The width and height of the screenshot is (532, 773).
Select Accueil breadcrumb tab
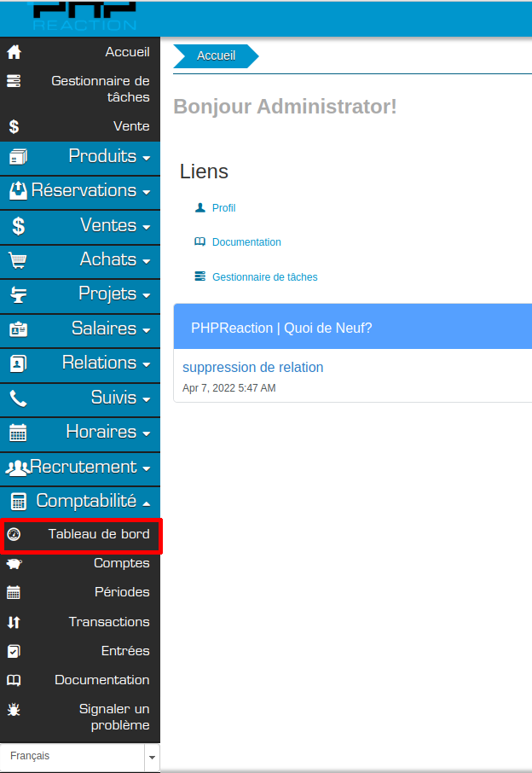point(216,55)
